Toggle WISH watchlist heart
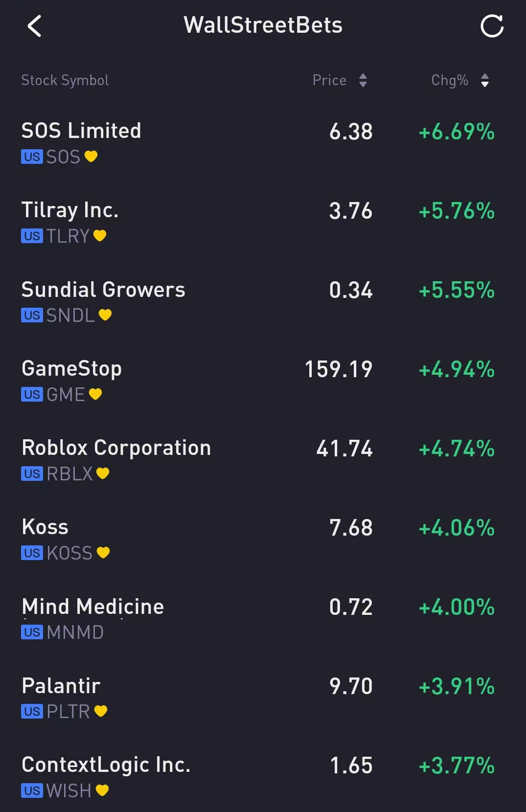 [102, 790]
